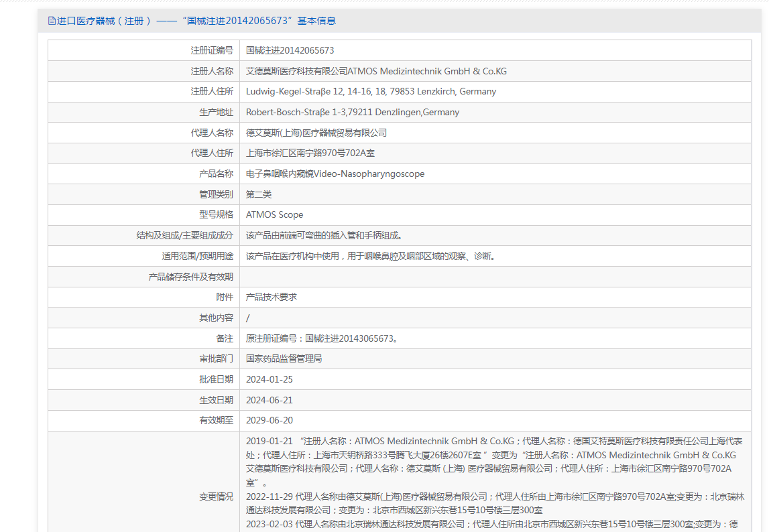Select expiry date 2029-06-20
Screen dimensions: 769x532
pyautogui.click(x=270, y=420)
